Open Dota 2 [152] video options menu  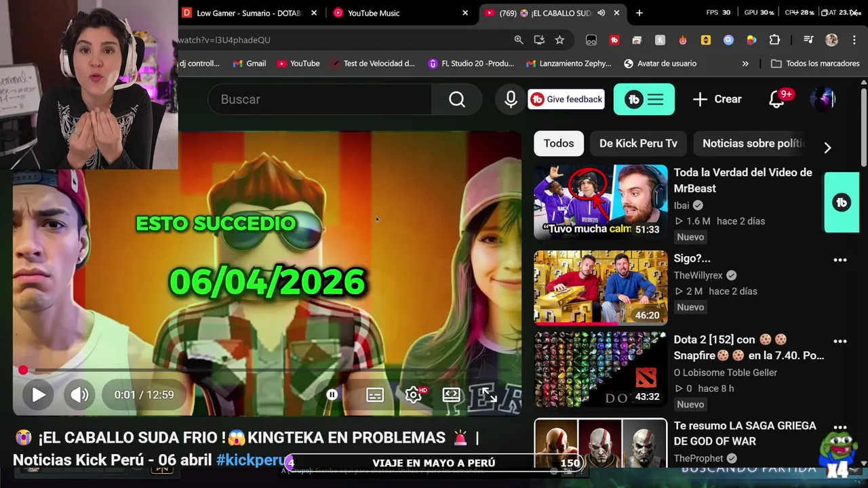[840, 342]
